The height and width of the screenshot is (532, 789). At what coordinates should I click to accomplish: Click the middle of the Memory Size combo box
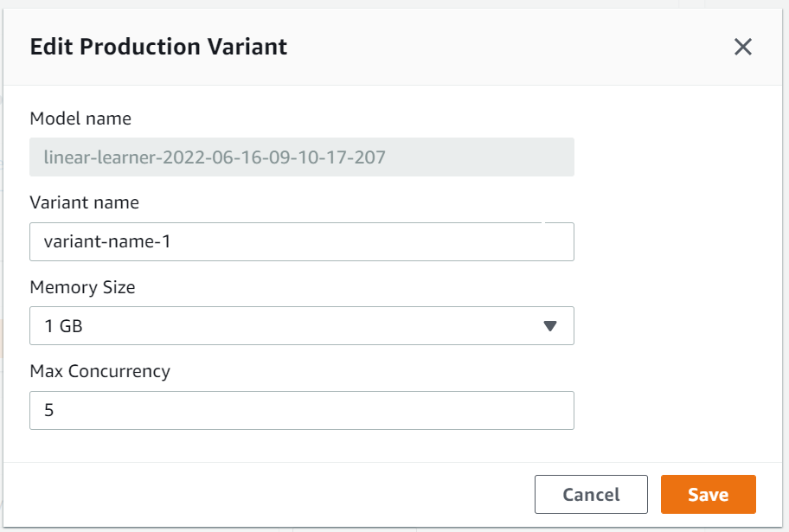click(x=301, y=325)
